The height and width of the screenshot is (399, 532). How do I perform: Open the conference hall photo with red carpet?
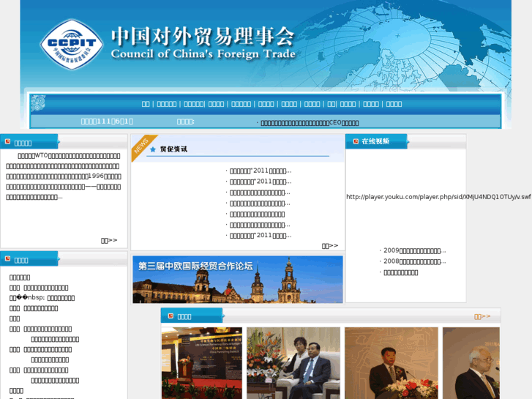pos(202,363)
